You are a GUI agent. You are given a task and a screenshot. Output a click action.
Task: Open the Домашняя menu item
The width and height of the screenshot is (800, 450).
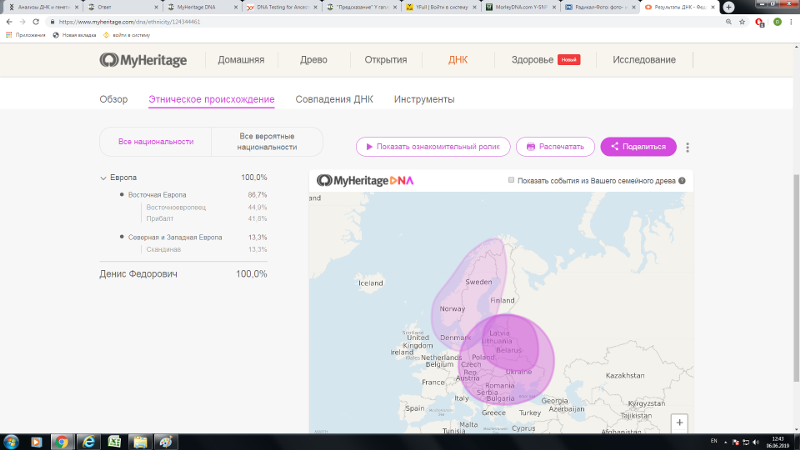(241, 60)
